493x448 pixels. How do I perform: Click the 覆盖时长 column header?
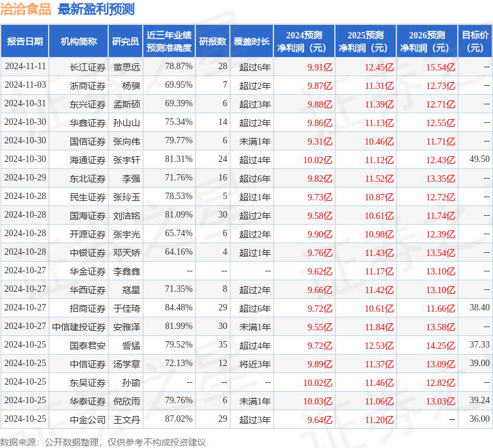point(252,41)
